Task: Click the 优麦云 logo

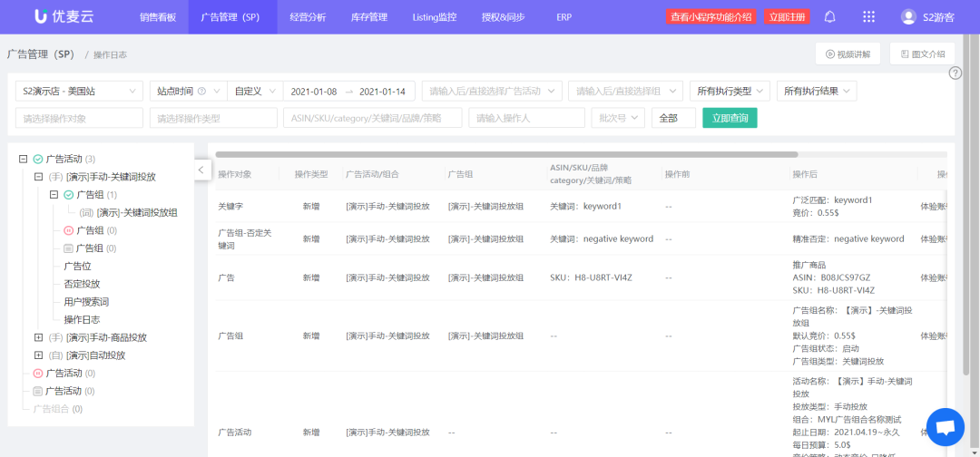Action: tap(64, 16)
